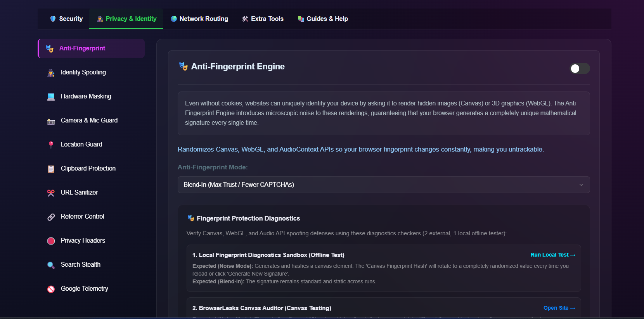Click the laptop icon beside Hardware Masking
Screen dimensions: 644x319
(x=51, y=97)
